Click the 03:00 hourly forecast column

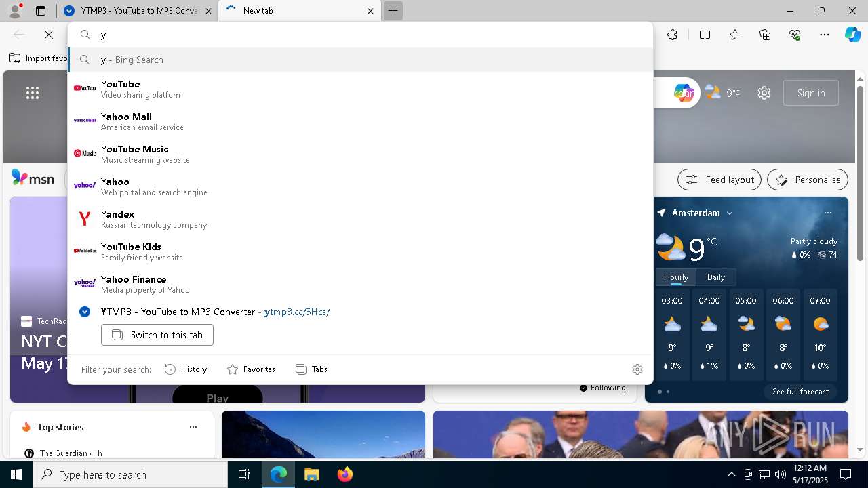point(672,333)
